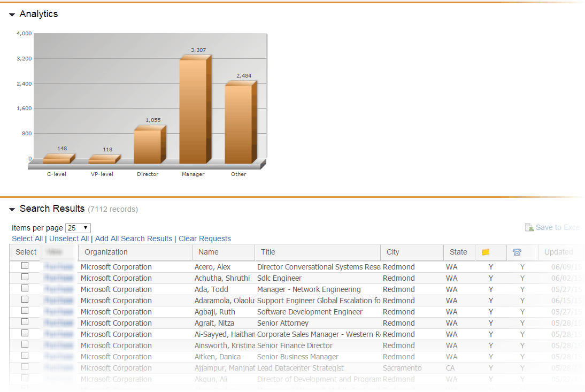The width and height of the screenshot is (585, 392).
Task: Click the C-level bar in chart
Action: (x=59, y=159)
